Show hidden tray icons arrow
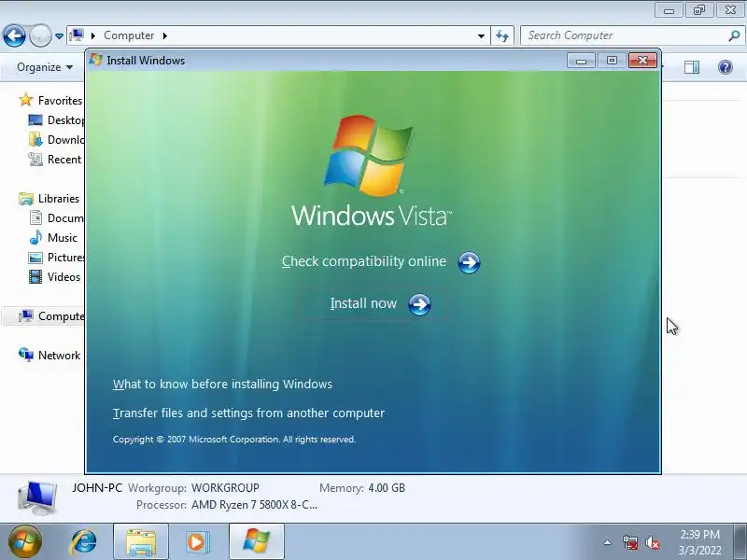747x560 pixels. (x=608, y=542)
